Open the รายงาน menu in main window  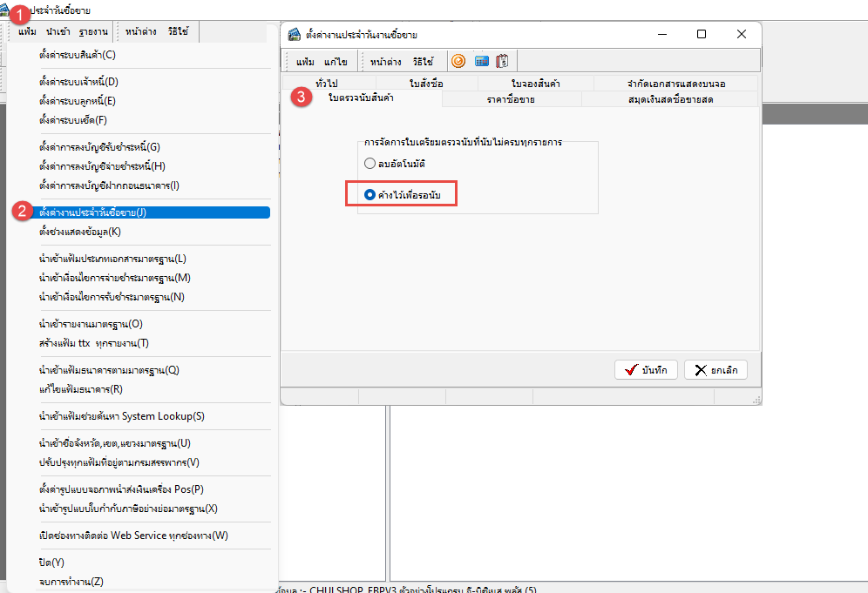(93, 32)
